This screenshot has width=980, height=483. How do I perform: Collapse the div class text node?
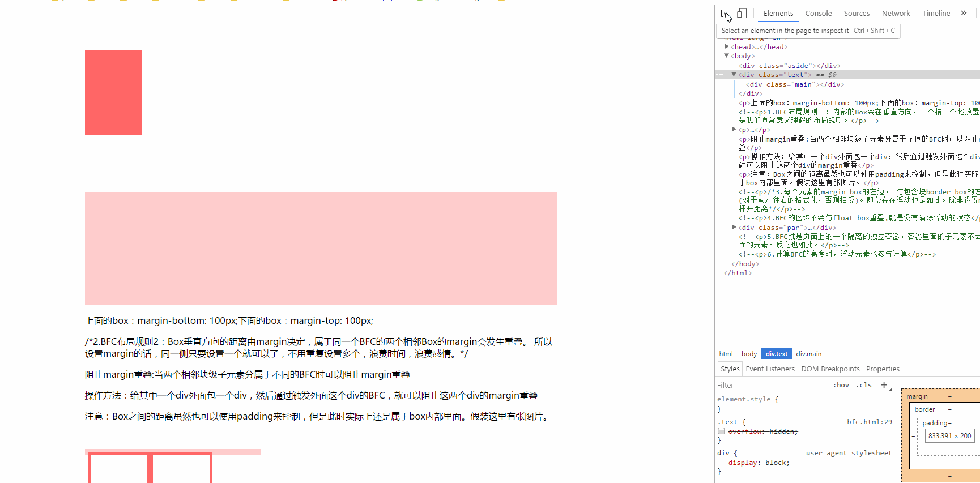(x=734, y=74)
